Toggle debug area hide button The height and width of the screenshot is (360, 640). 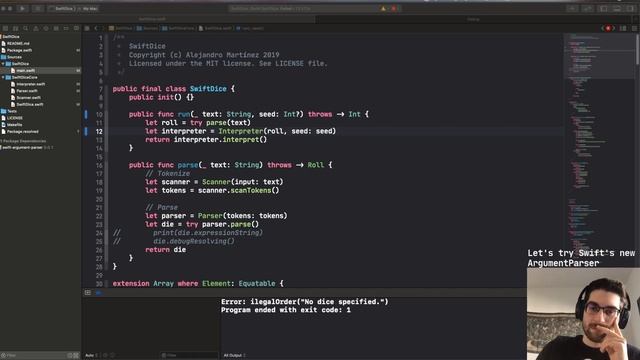point(88,293)
